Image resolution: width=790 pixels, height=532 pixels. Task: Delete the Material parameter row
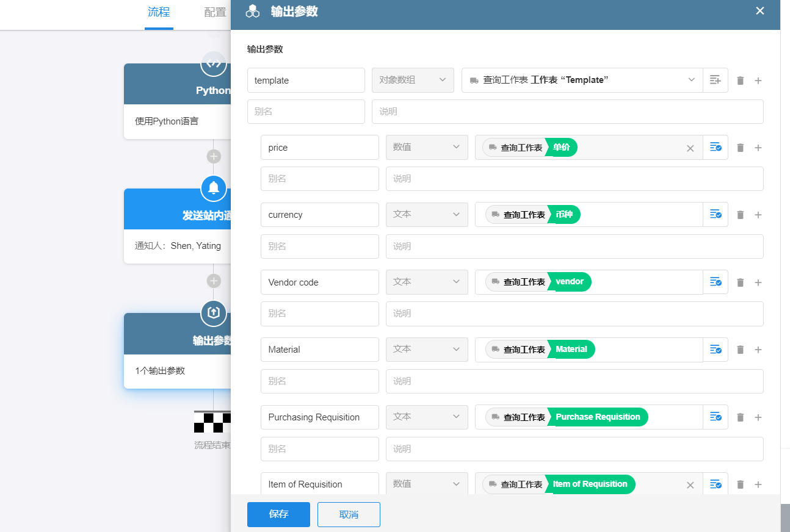point(741,350)
